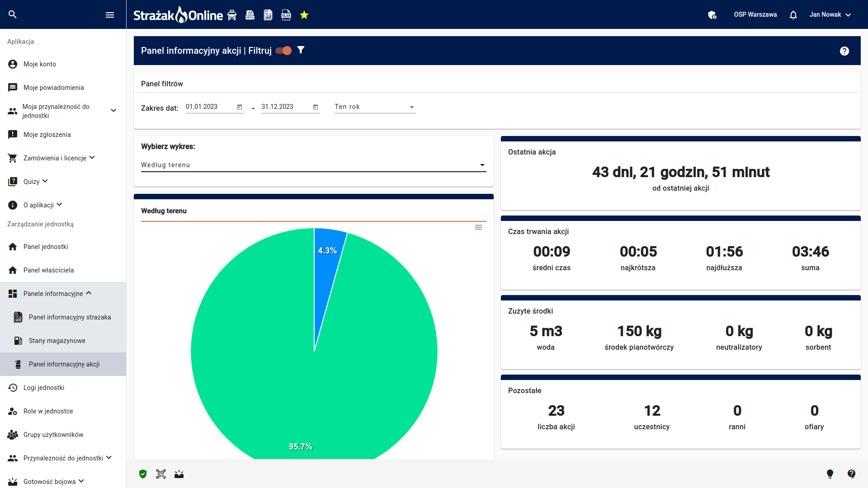Viewport: 868px width, 488px height.
Task: Click the funnel filter icon
Action: (301, 50)
